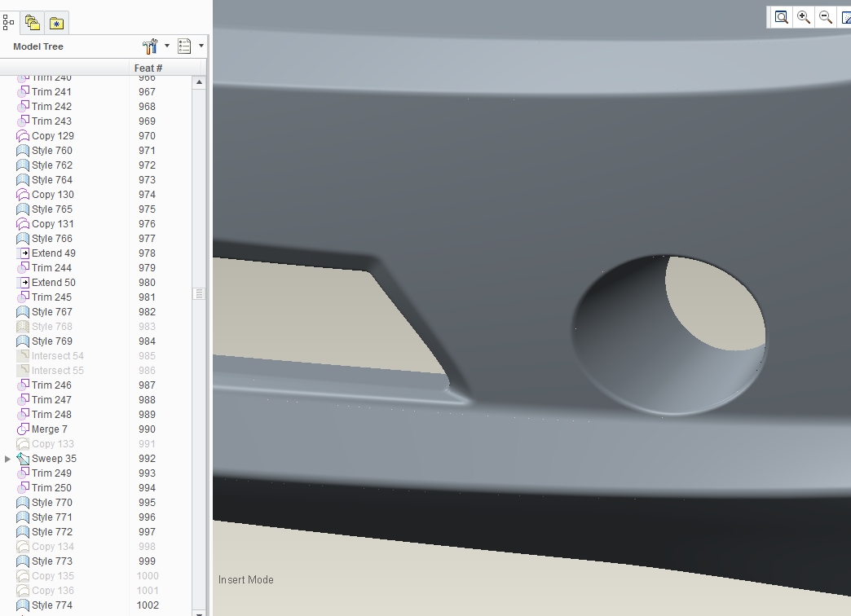
Task: Click the Style 760 surface icon
Action: [x=23, y=151]
